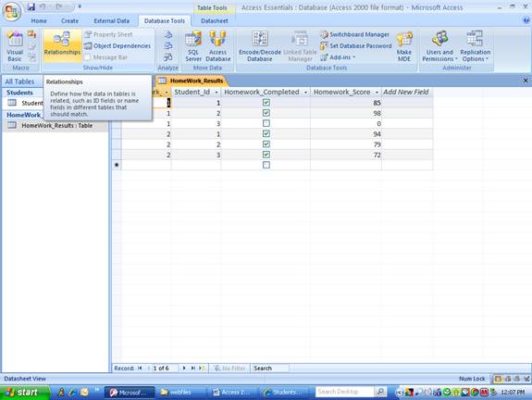The width and height of the screenshot is (532, 400).
Task: Toggle Homework_Completed checkbox for score 94
Action: pyautogui.click(x=266, y=133)
